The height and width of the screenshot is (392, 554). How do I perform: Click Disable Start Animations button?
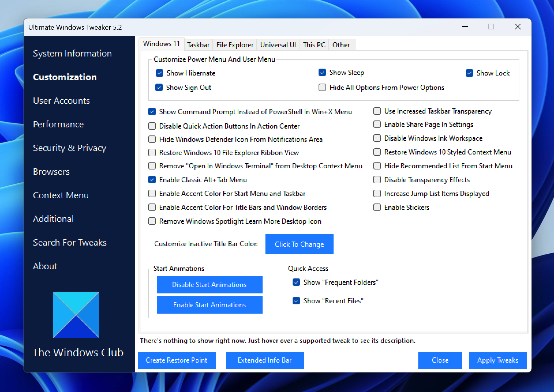pos(209,285)
